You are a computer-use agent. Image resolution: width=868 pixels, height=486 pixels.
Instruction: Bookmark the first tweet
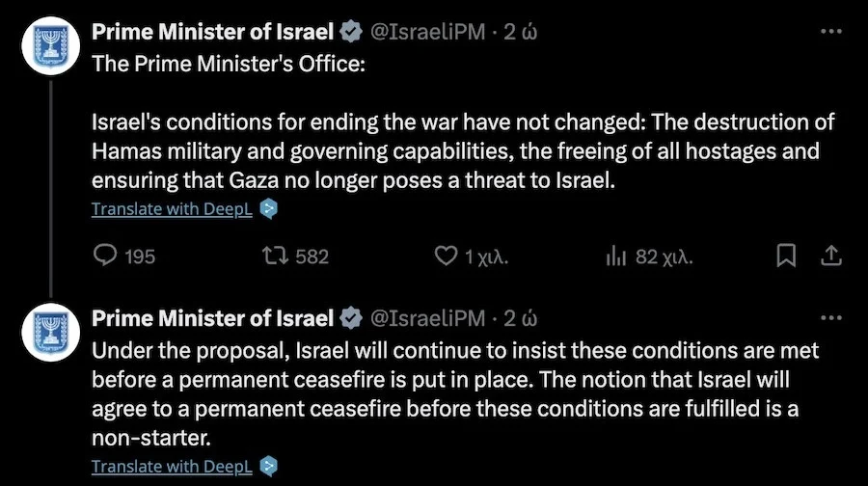(x=786, y=256)
